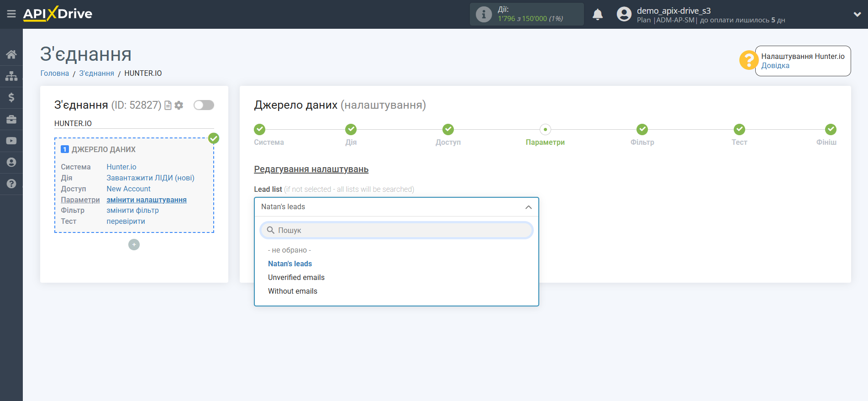Open the connection notes document icon
Viewport: 868px width, 401px height.
coord(168,106)
